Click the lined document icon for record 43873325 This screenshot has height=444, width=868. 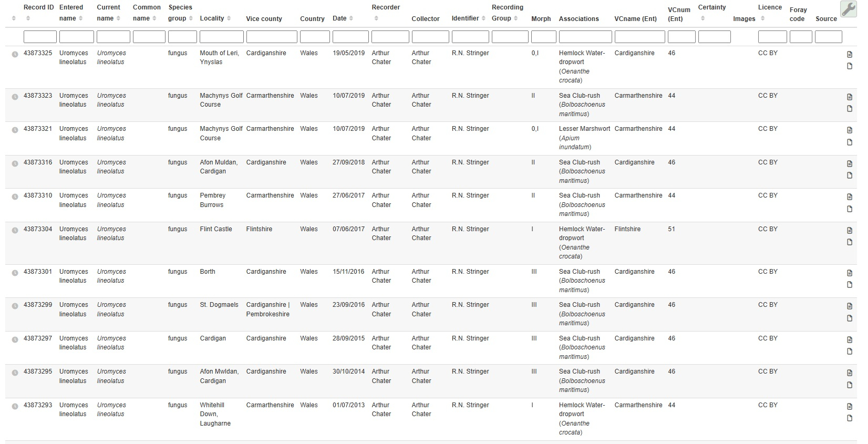point(850,55)
